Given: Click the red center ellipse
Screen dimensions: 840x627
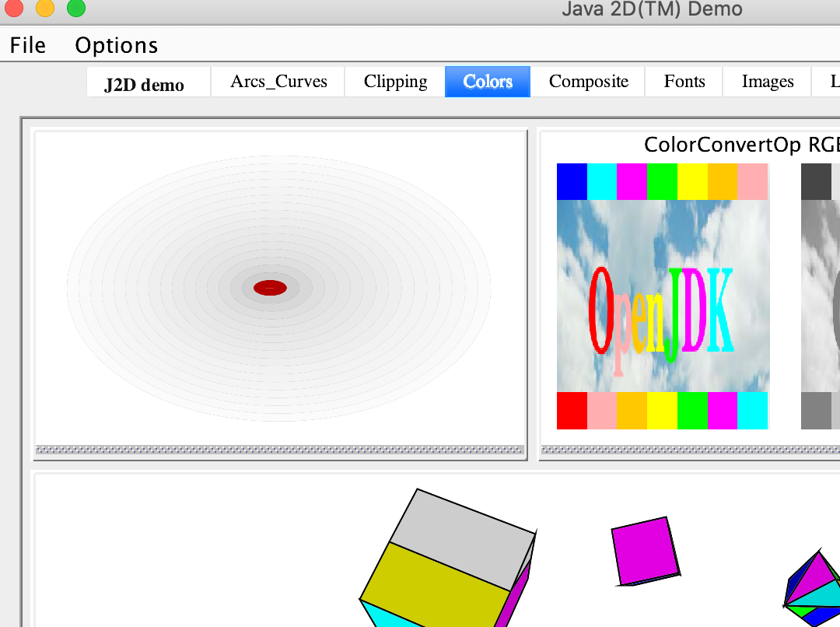Looking at the screenshot, I should click(270, 288).
